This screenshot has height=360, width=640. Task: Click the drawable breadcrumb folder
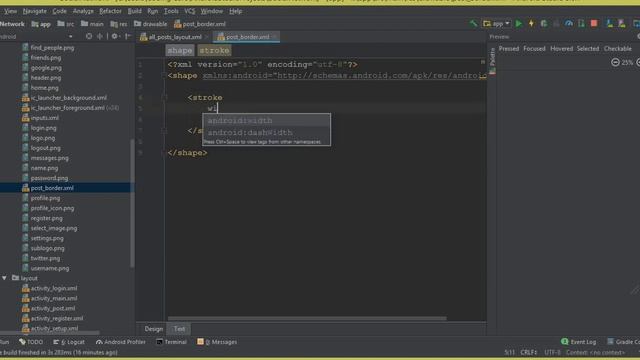click(150, 24)
